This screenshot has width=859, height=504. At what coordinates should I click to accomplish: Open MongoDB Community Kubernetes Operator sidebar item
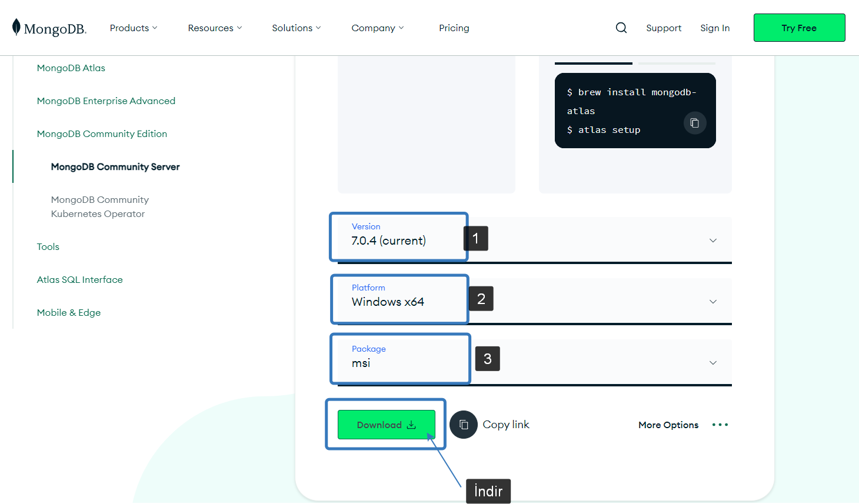click(x=99, y=207)
